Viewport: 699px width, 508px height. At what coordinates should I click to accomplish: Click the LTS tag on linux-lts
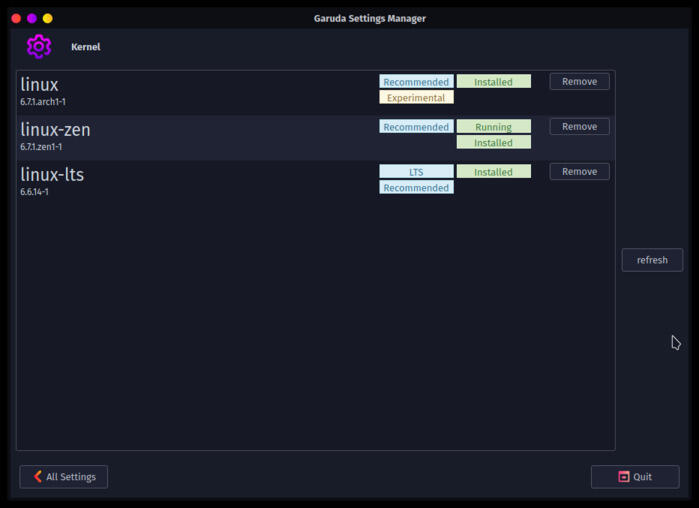[x=416, y=172]
